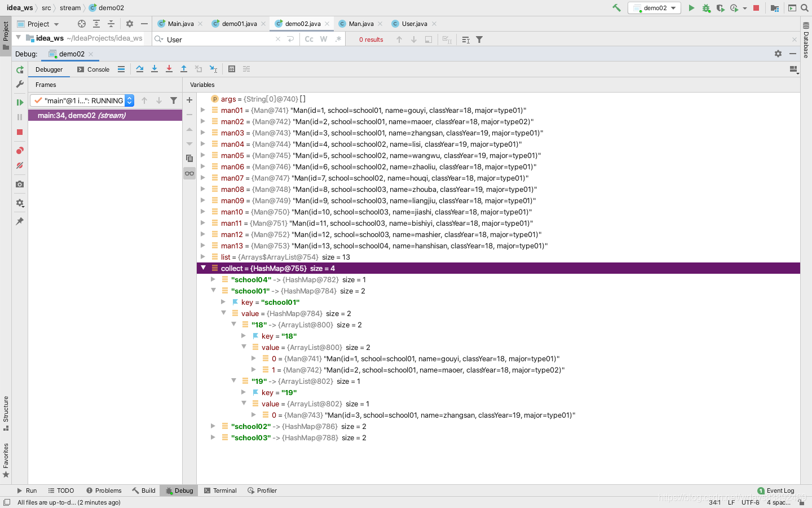This screenshot has width=812, height=508.
Task: Collapse the school01 entry in Variables
Action: click(213, 291)
